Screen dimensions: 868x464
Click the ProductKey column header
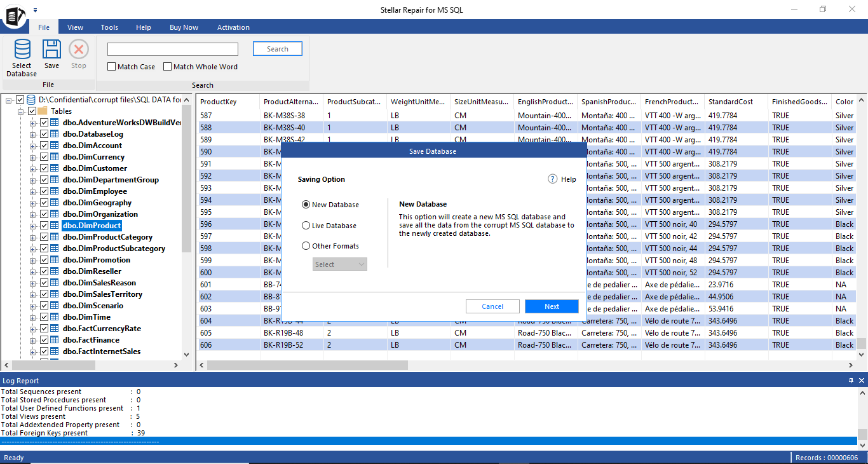(x=227, y=102)
